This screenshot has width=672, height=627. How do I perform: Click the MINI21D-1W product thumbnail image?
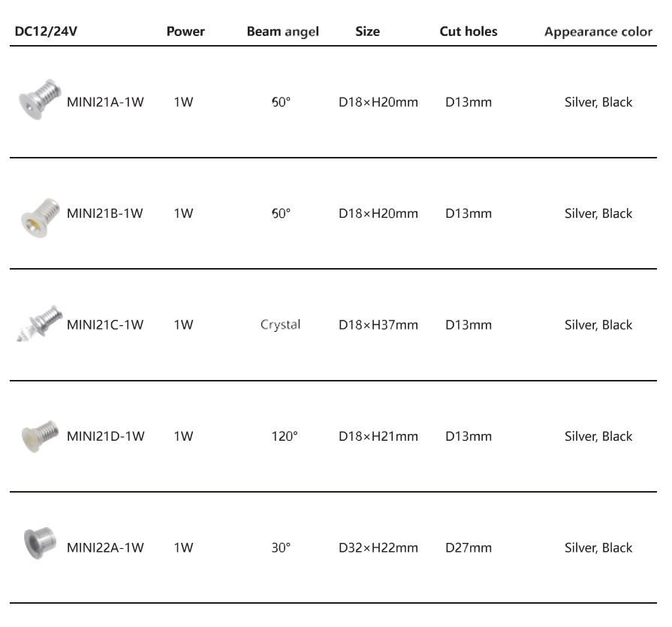[x=39, y=436]
